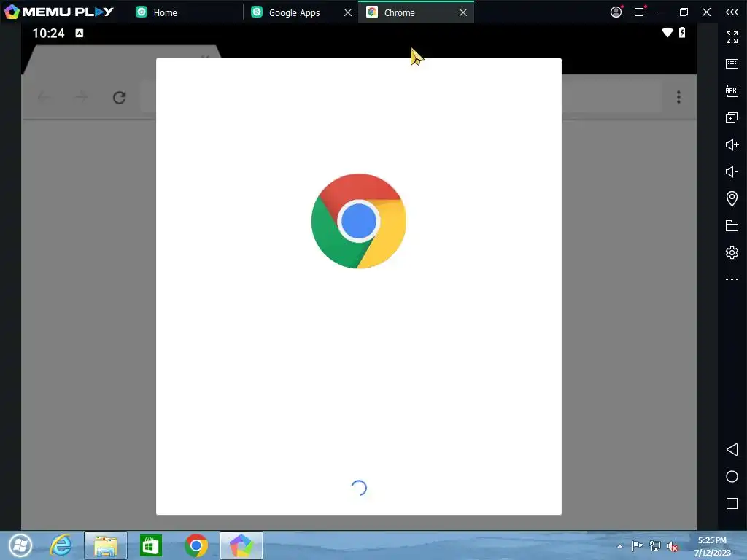Minimize the MEmu window
Viewport: 747px width, 560px height.
tap(661, 12)
